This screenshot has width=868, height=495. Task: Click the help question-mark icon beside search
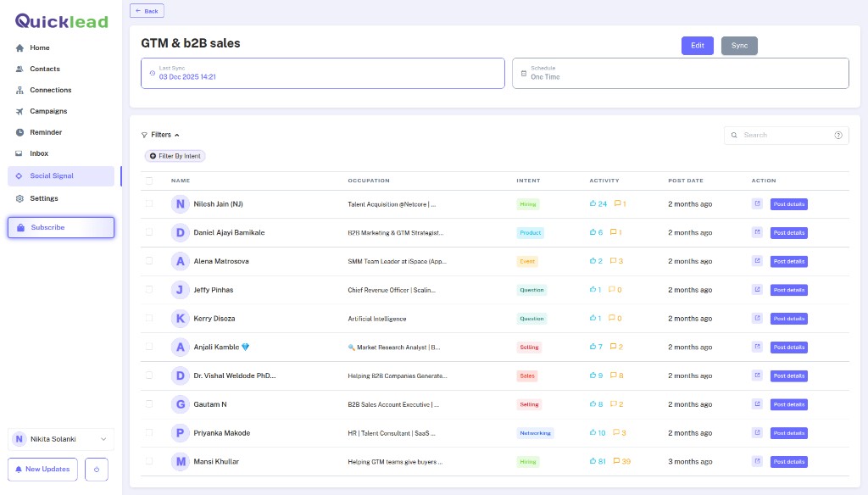coord(838,135)
